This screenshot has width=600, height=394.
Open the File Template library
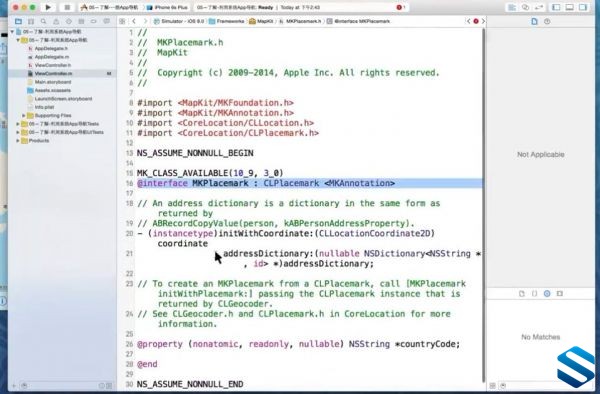tap(522, 293)
